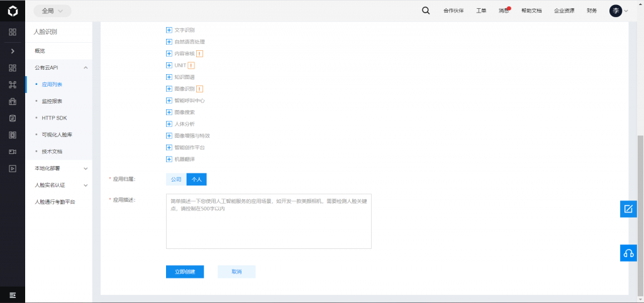Click the video camera sidebar icon
Viewport: 644px width, 303px height.
tap(13, 151)
